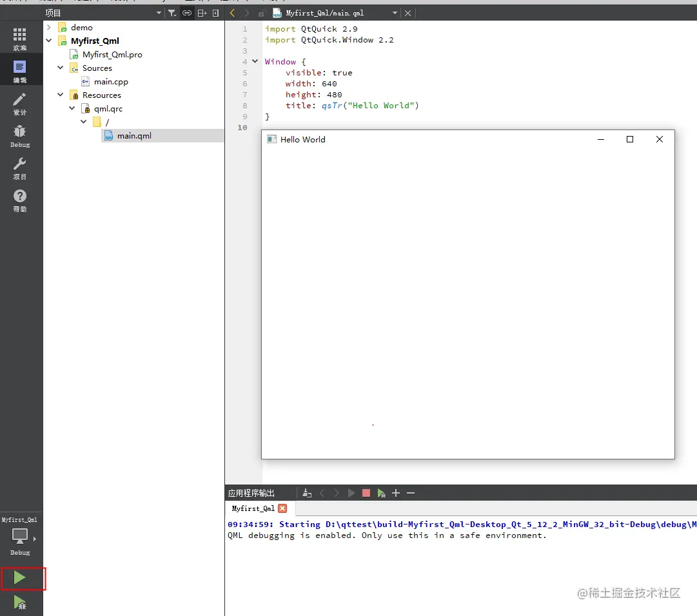This screenshot has height=616, width=697.
Task: Open main.cpp in project tree
Action: [x=111, y=81]
